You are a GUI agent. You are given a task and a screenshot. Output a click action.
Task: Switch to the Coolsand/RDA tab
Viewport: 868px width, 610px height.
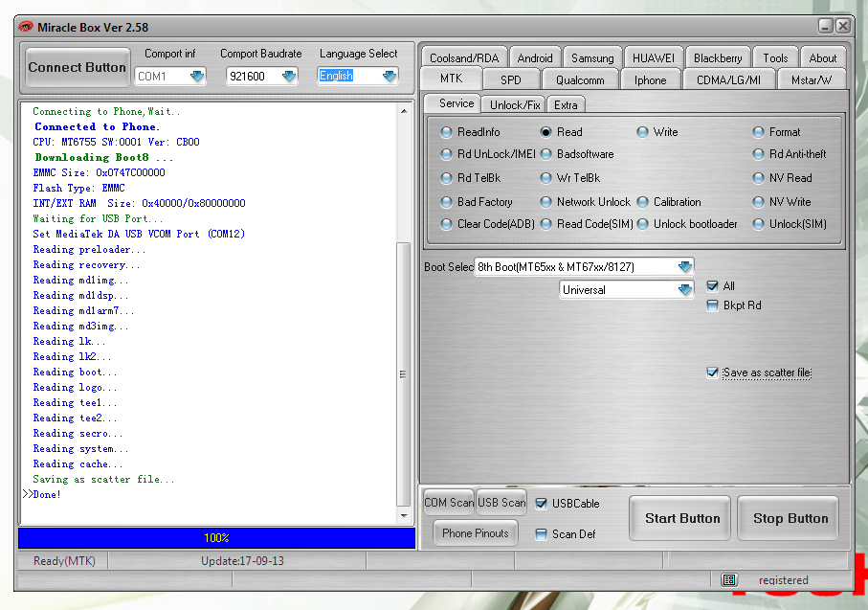click(x=464, y=57)
